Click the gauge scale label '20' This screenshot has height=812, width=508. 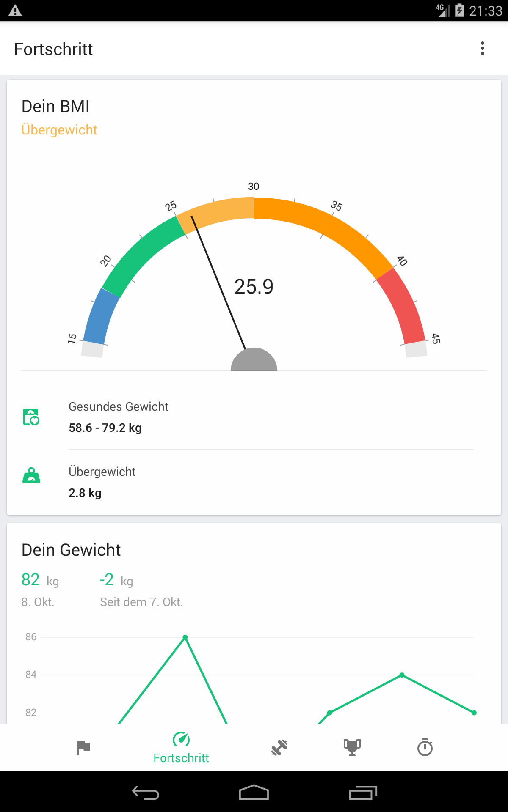click(x=105, y=261)
